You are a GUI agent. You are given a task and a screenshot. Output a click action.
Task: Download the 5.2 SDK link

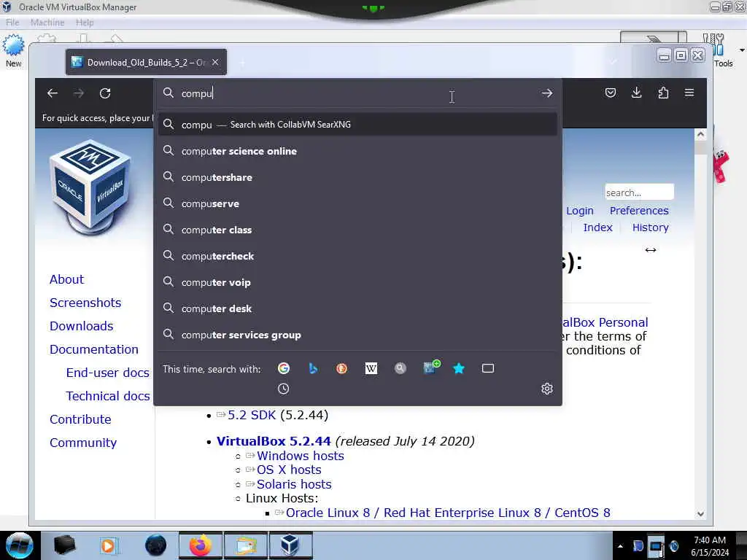coord(252,415)
